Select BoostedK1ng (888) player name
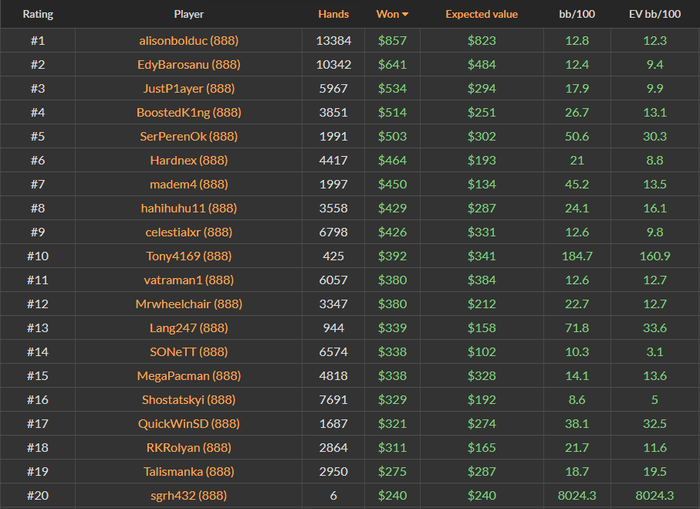The width and height of the screenshot is (700, 509). pyautogui.click(x=188, y=112)
